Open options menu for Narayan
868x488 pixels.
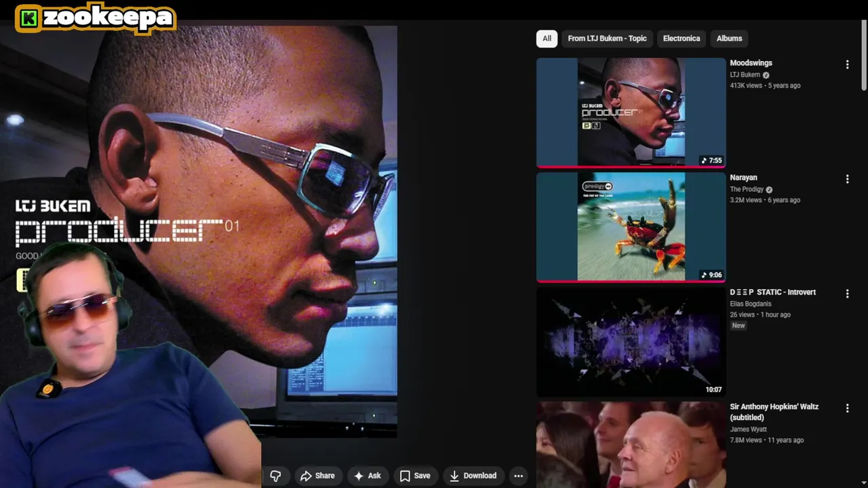pyautogui.click(x=847, y=179)
